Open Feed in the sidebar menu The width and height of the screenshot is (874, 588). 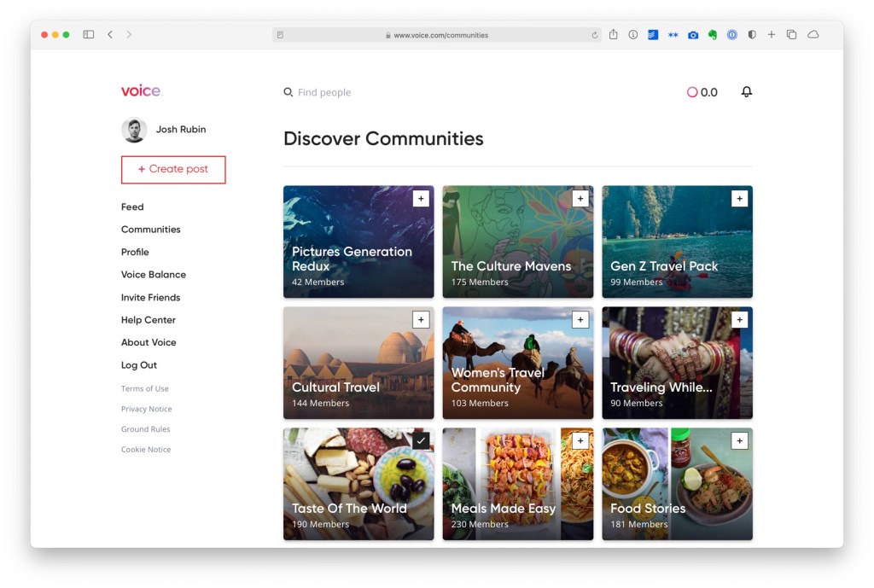(132, 207)
